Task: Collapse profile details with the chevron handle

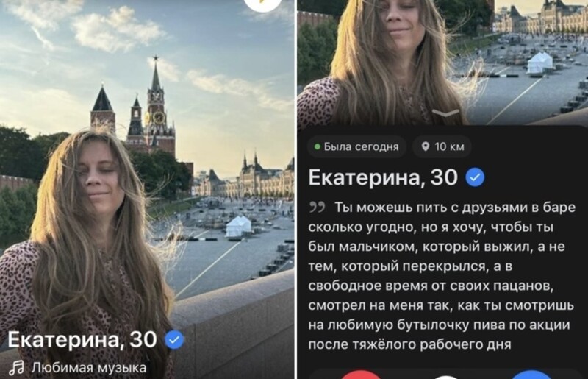Action: [x=445, y=113]
